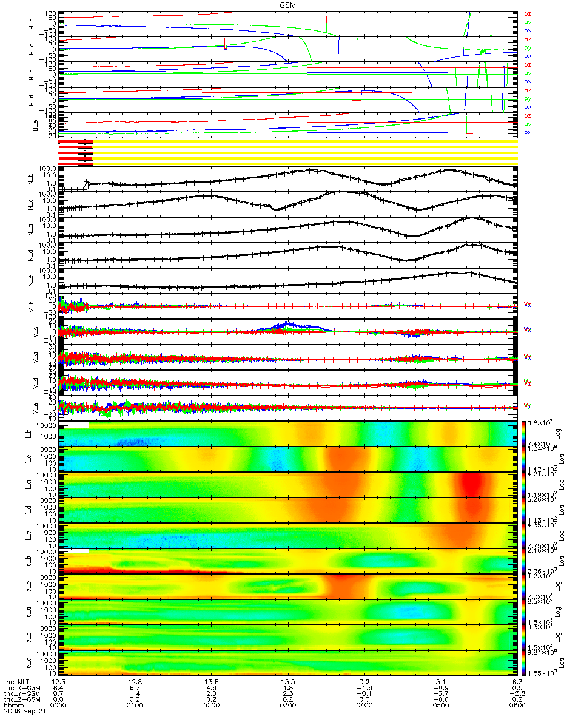Click the MLT value "5.1"
Image resolution: width=564 pixels, height=728 pixels.
tap(441, 681)
